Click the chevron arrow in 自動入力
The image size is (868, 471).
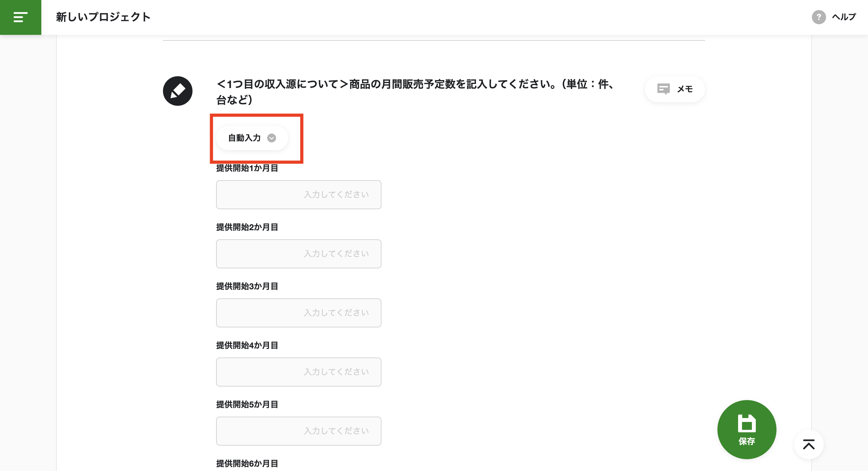[x=272, y=138]
